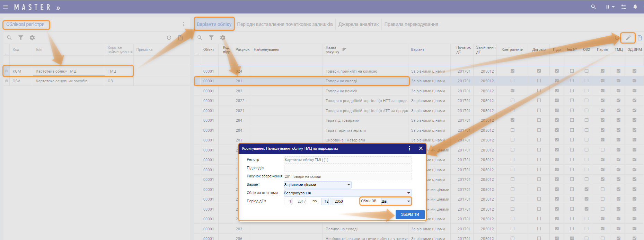Viewport: 644px width, 240px height.
Task: Open the notifications bell
Action: pos(635,7)
